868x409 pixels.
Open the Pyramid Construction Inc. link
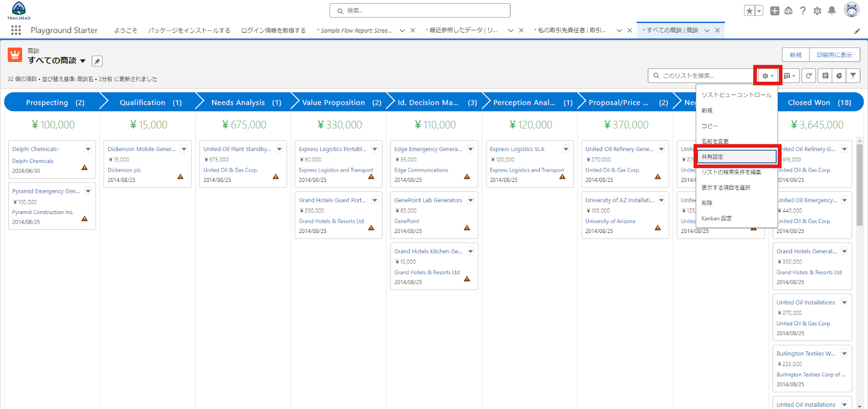coord(43,212)
